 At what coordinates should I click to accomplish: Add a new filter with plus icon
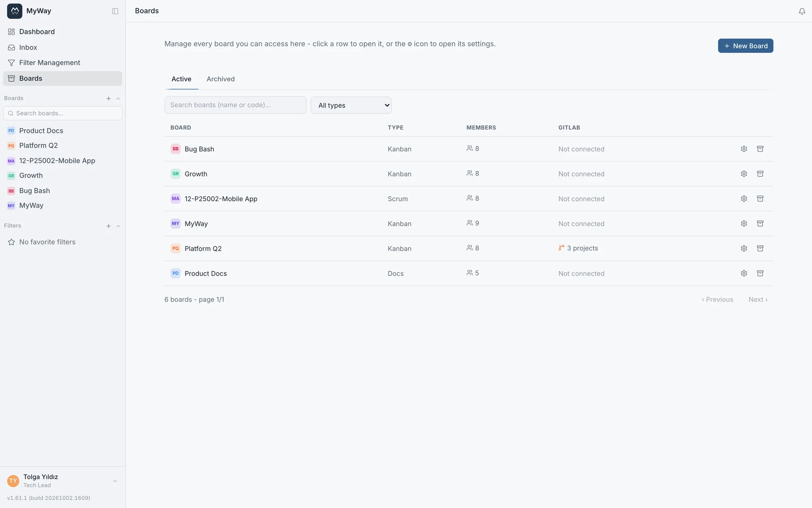point(108,226)
